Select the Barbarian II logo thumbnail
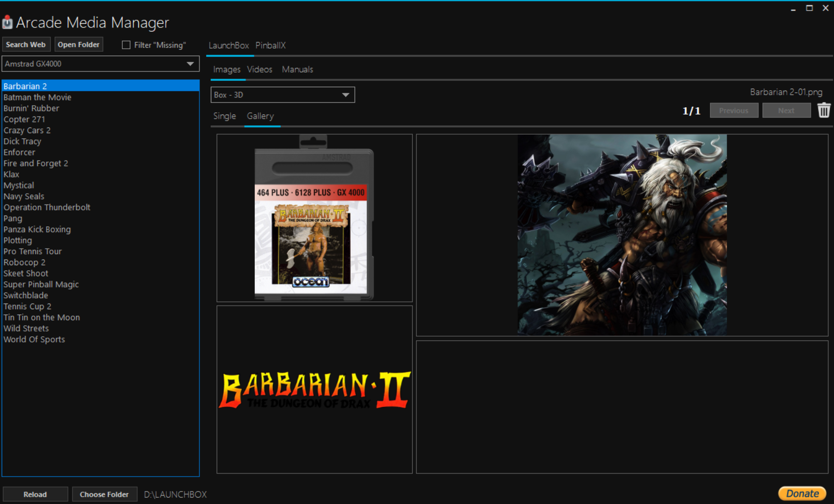This screenshot has width=834, height=504. (x=314, y=390)
